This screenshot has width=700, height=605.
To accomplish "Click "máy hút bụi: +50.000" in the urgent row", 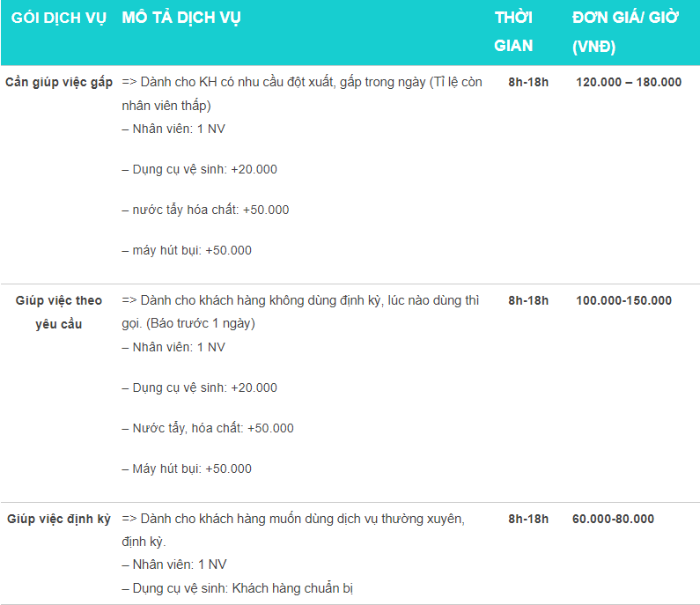I will (x=187, y=250).
